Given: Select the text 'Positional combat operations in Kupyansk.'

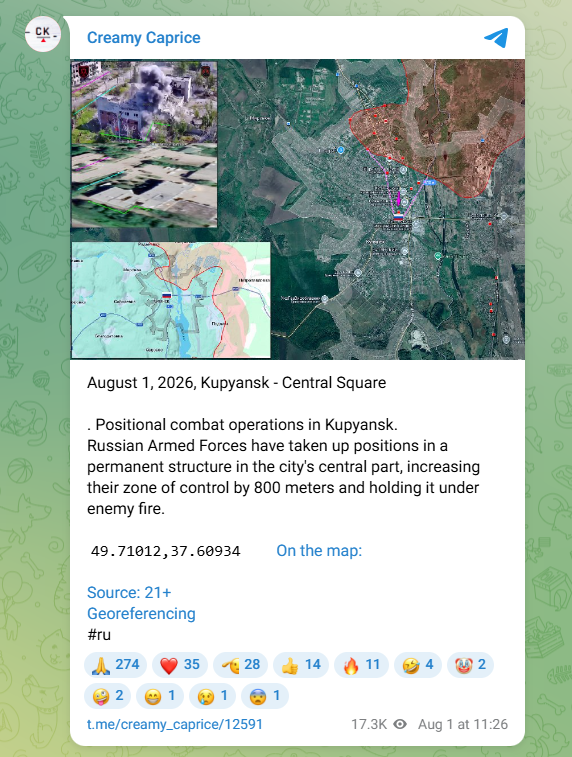Looking at the screenshot, I should pyautogui.click(x=247, y=425).
